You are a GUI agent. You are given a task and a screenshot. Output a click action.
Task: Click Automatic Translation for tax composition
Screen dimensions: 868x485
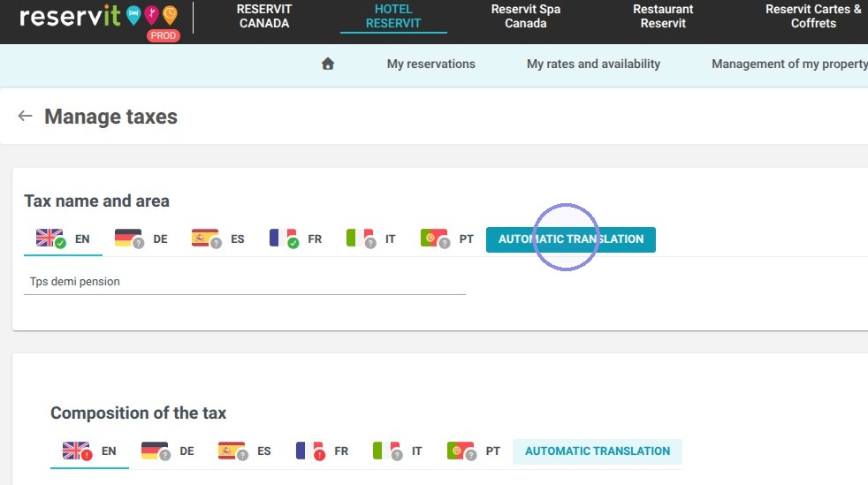[598, 451]
